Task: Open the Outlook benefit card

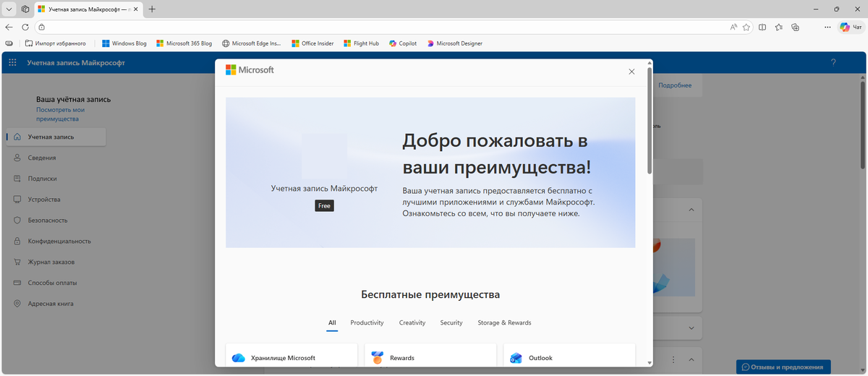Action: (x=569, y=356)
